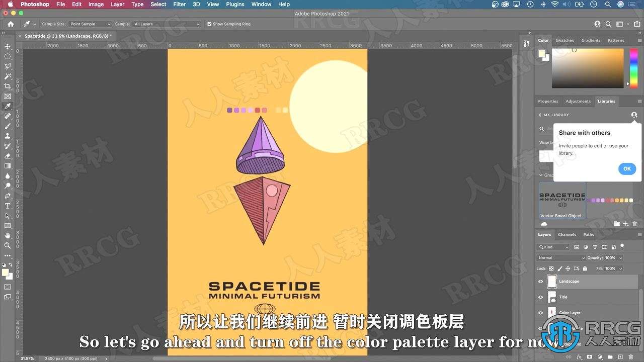Select the Clone Stamp tool
Screen dimensions: 644x362
point(8,136)
